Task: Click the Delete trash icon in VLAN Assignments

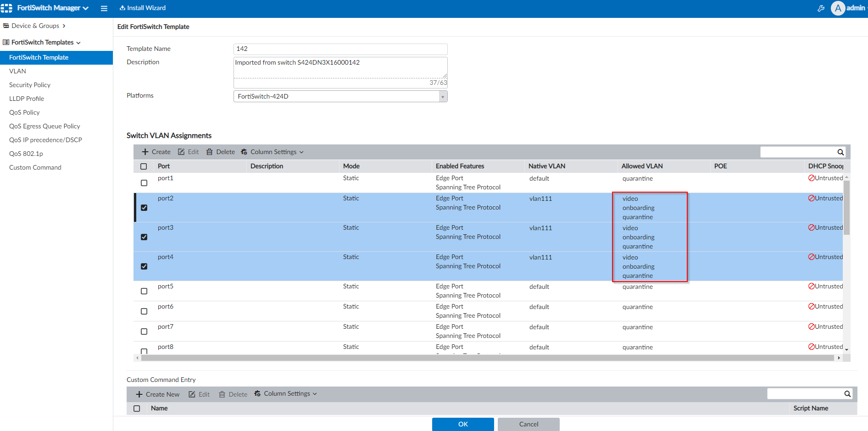Action: [x=210, y=152]
